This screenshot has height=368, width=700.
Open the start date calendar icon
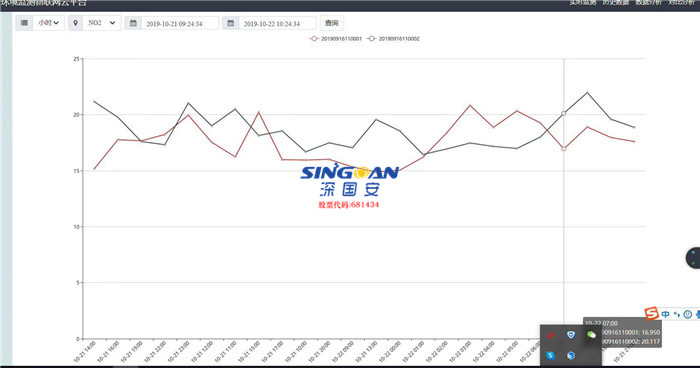[x=133, y=23]
